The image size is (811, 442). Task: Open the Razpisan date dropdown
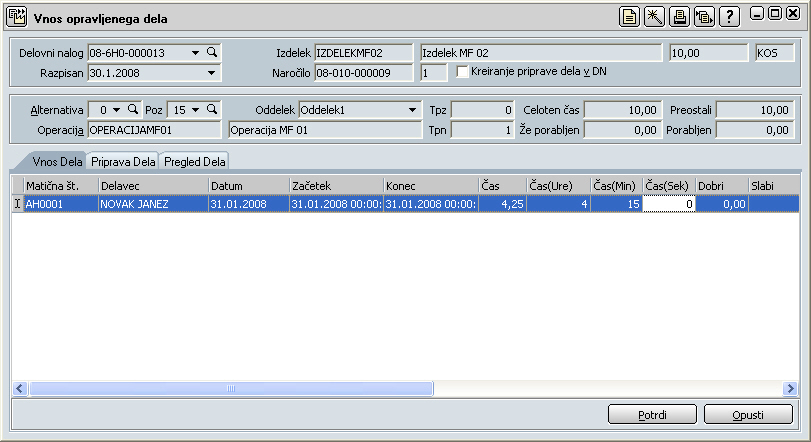(x=211, y=72)
